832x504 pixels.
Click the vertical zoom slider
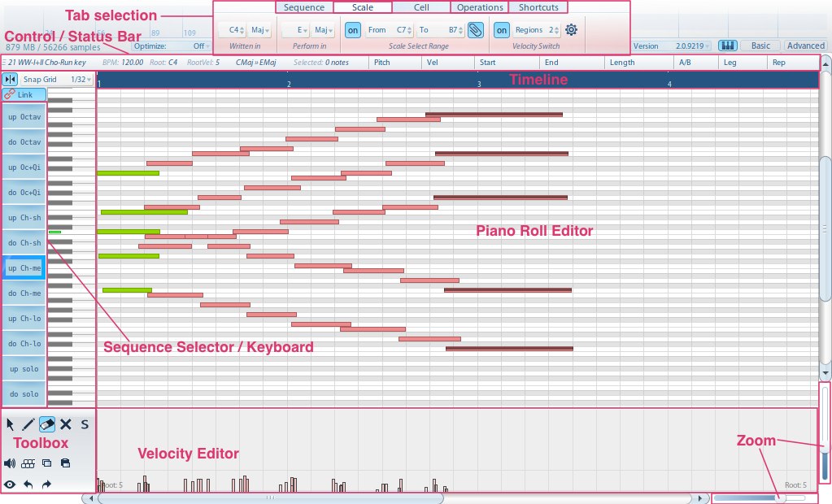(x=825, y=432)
